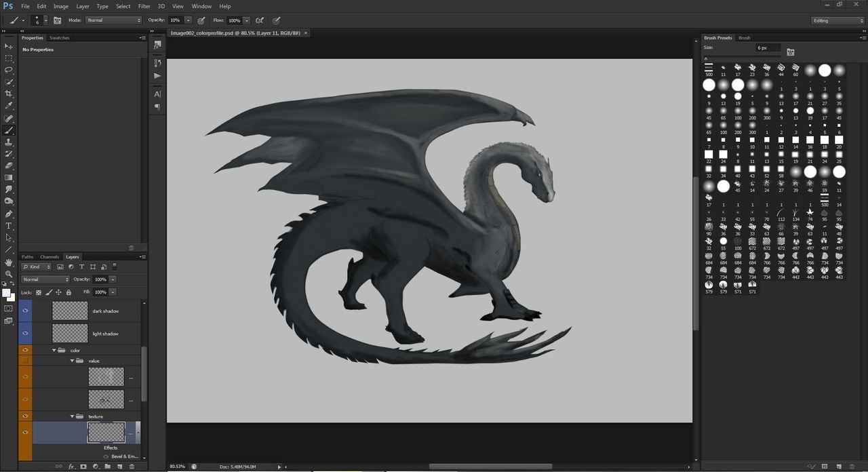Image resolution: width=868 pixels, height=472 pixels.
Task: Activate the Zoom tool
Action: pos(9,274)
